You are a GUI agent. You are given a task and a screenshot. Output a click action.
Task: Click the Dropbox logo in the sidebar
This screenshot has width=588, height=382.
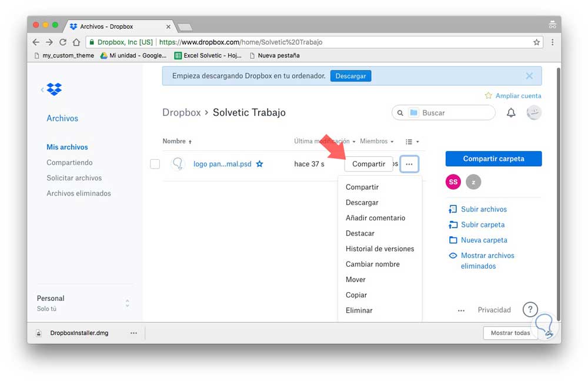click(x=54, y=89)
